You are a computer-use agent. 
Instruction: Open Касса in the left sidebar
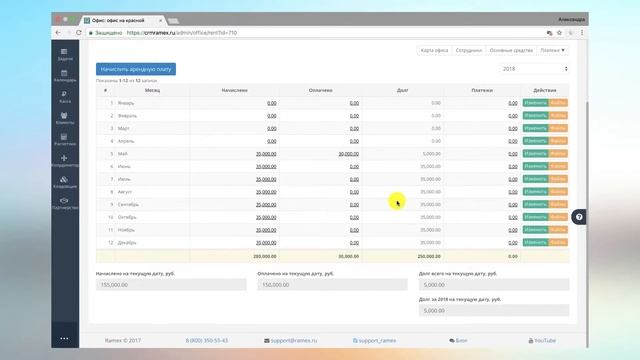coord(64,97)
